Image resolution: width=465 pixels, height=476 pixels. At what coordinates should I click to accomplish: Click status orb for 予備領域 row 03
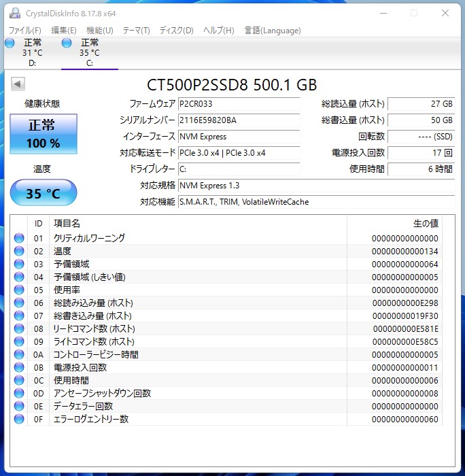pyautogui.click(x=19, y=264)
